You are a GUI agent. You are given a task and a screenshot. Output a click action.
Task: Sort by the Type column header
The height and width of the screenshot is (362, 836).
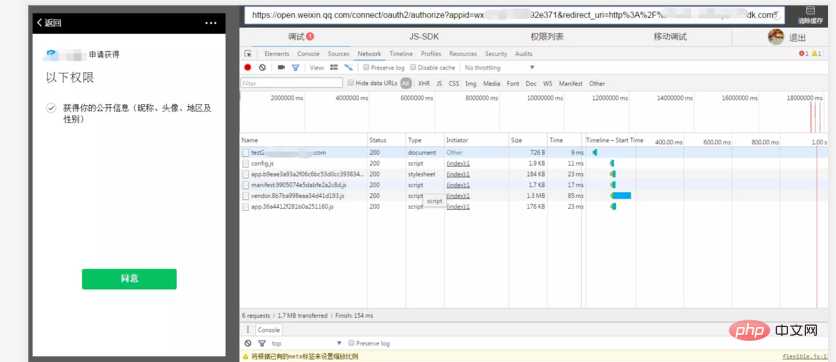pyautogui.click(x=425, y=140)
